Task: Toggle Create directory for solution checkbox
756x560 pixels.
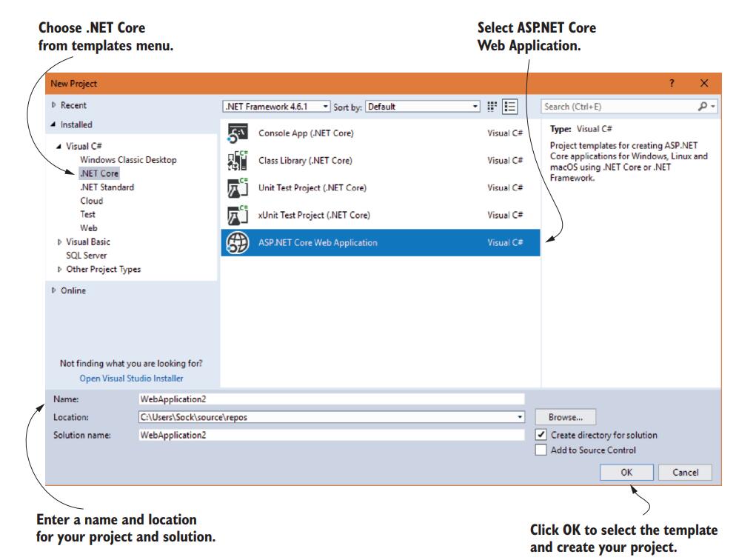Action: pyautogui.click(x=541, y=435)
